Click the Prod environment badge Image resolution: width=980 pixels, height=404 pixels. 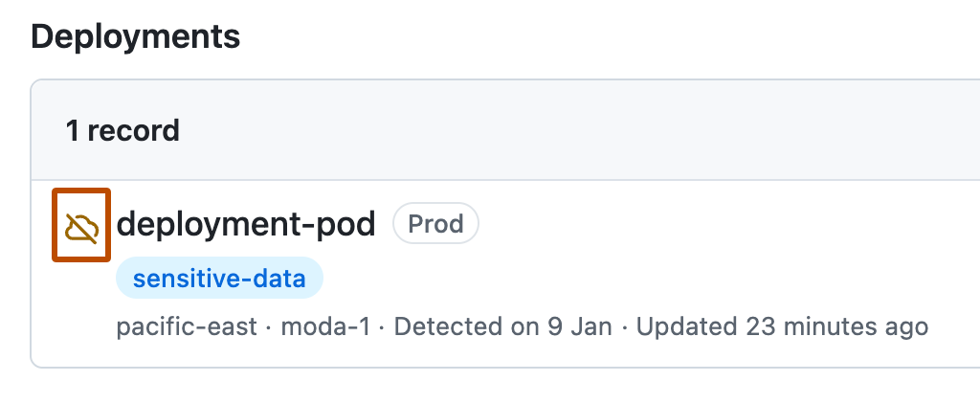(435, 224)
